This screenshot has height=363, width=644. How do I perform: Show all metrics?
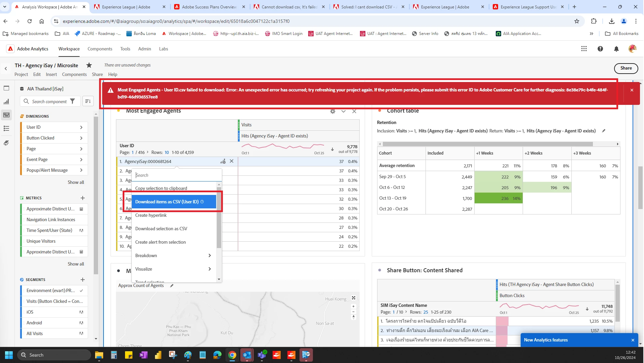76,264
